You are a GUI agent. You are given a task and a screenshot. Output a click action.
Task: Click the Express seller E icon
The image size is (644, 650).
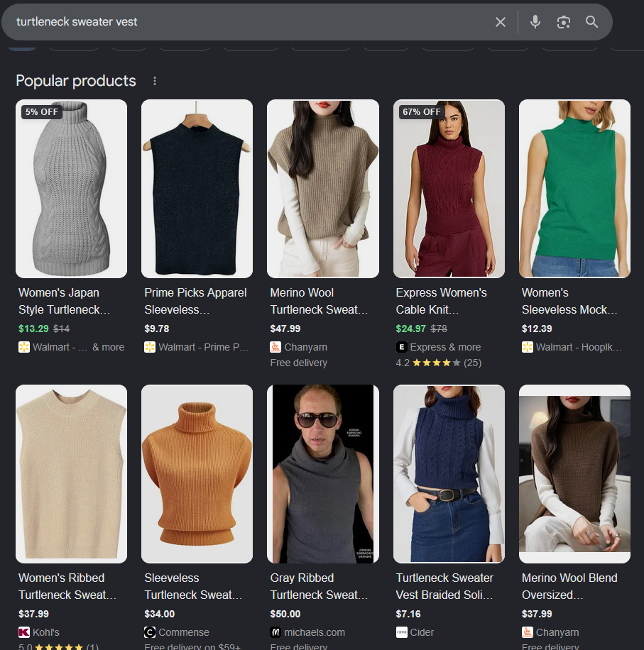tap(401, 347)
